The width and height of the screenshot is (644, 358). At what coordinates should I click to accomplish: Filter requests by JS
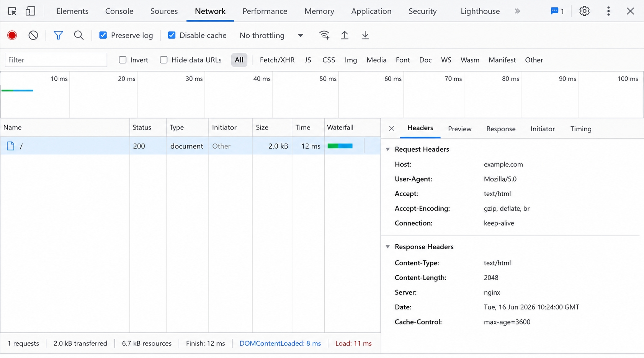[x=308, y=60]
